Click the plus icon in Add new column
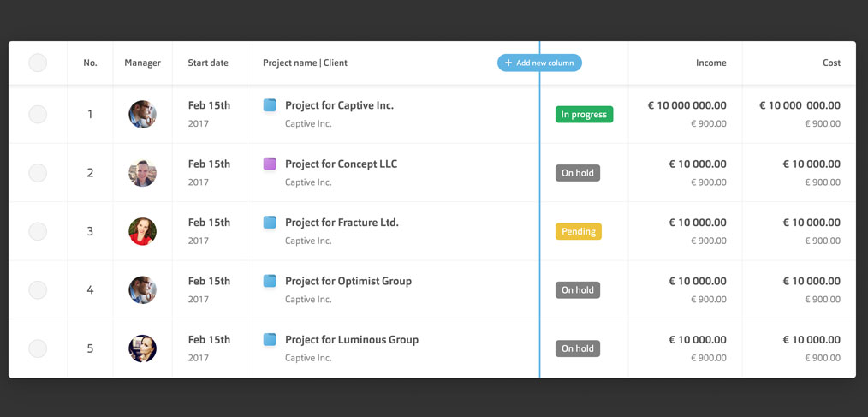This screenshot has height=417, width=868. click(508, 63)
